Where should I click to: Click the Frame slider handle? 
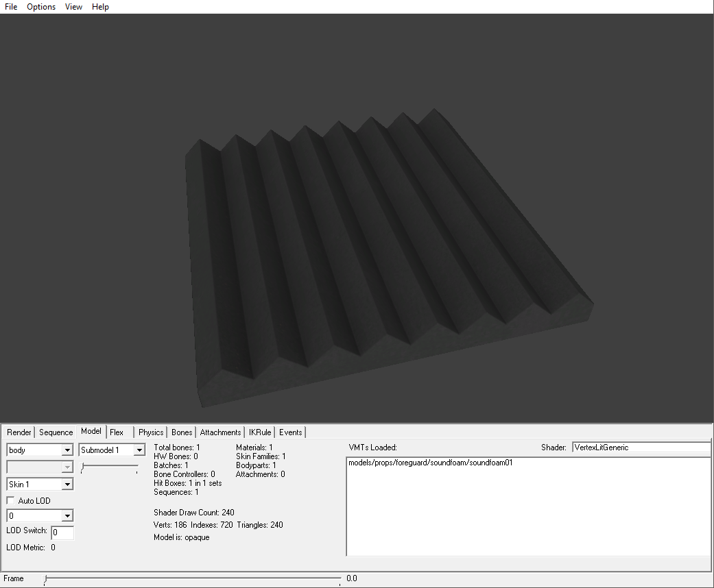click(x=45, y=579)
